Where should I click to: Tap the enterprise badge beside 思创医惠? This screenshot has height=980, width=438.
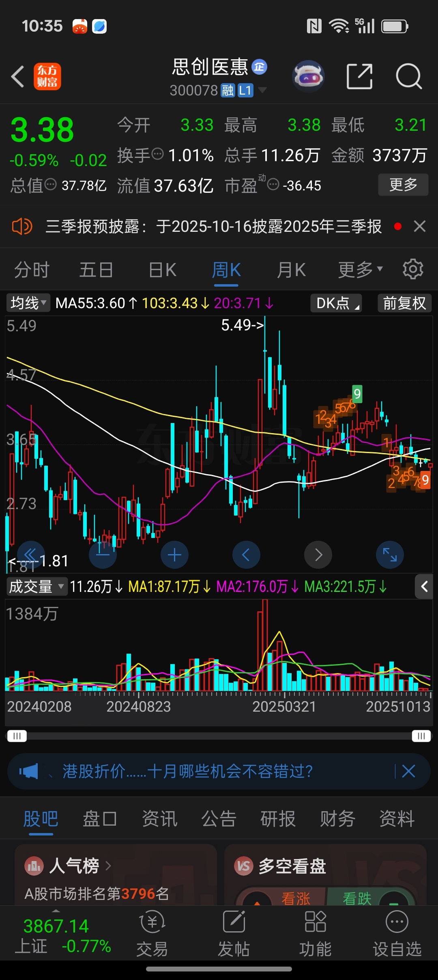click(259, 67)
